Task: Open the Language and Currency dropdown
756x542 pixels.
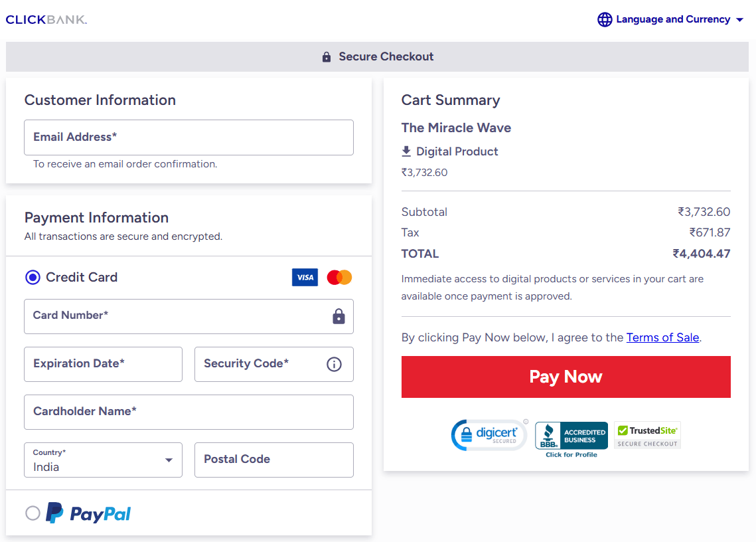Action: click(672, 20)
